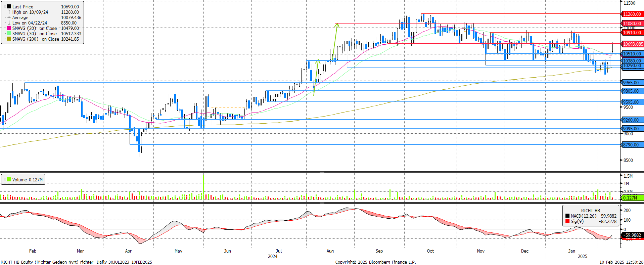The height and width of the screenshot is (265, 644).
Task: Click the RICHT HB Equity footer description
Action: 76,262
